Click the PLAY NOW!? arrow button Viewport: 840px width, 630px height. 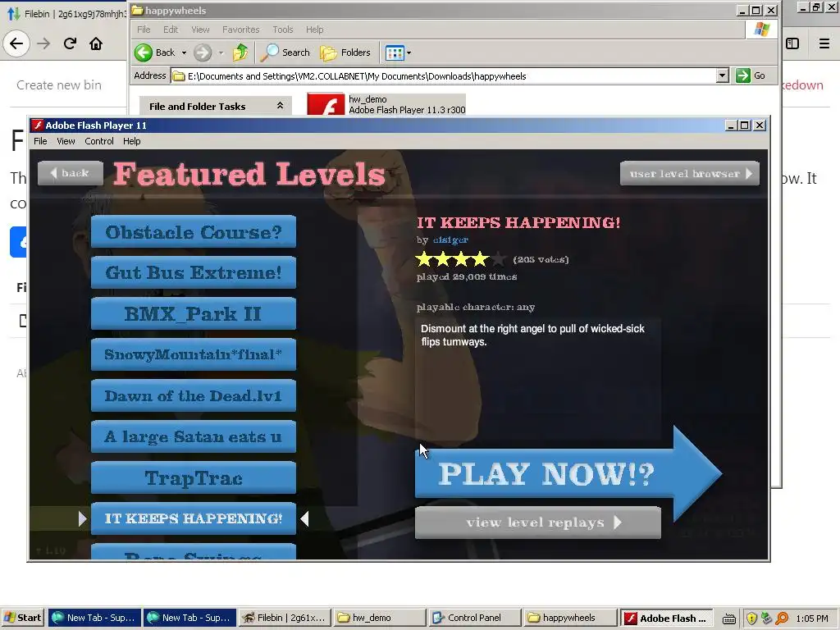pyautogui.click(x=568, y=473)
